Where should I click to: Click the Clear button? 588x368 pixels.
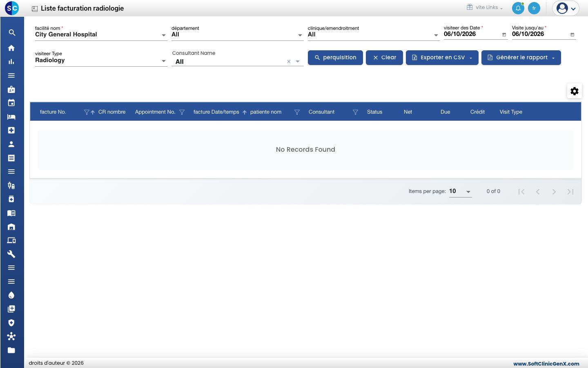[384, 58]
